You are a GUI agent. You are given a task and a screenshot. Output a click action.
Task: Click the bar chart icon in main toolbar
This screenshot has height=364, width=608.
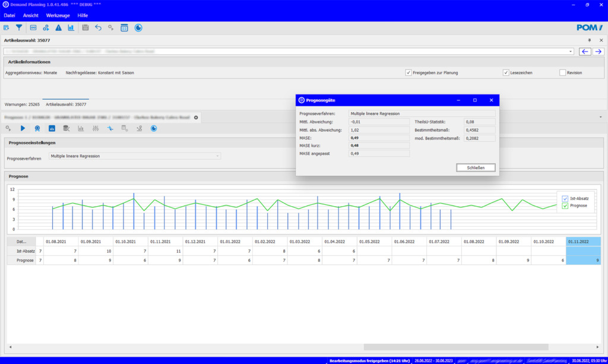tap(71, 27)
